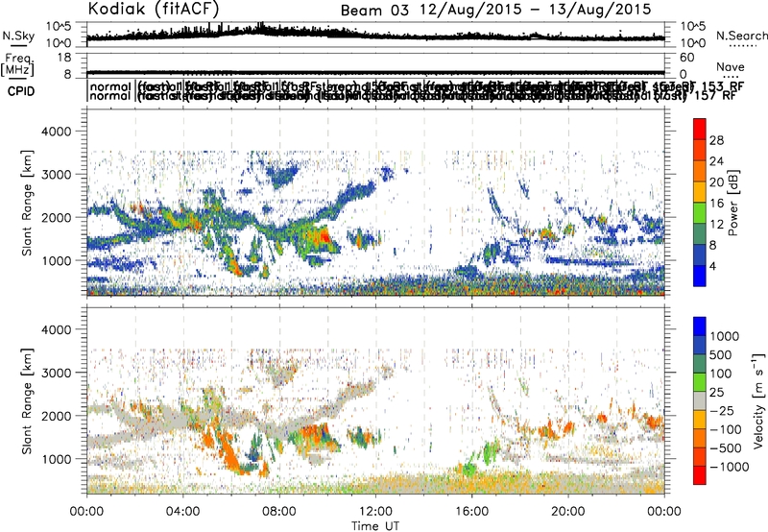Viewport: 768px width, 532px height.
Task: Click the '60' tick on the Nave axis
Action: (687, 58)
